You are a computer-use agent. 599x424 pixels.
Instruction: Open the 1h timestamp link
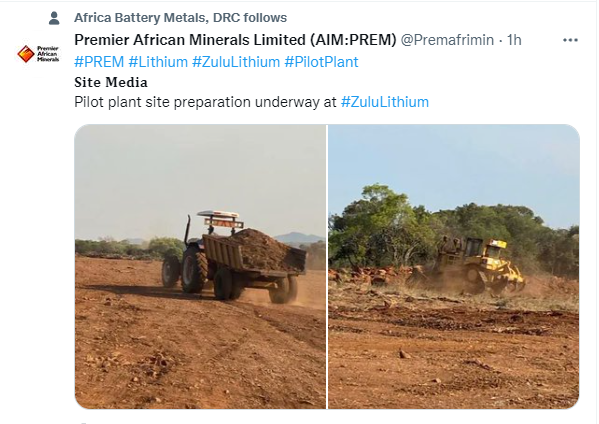coord(514,40)
